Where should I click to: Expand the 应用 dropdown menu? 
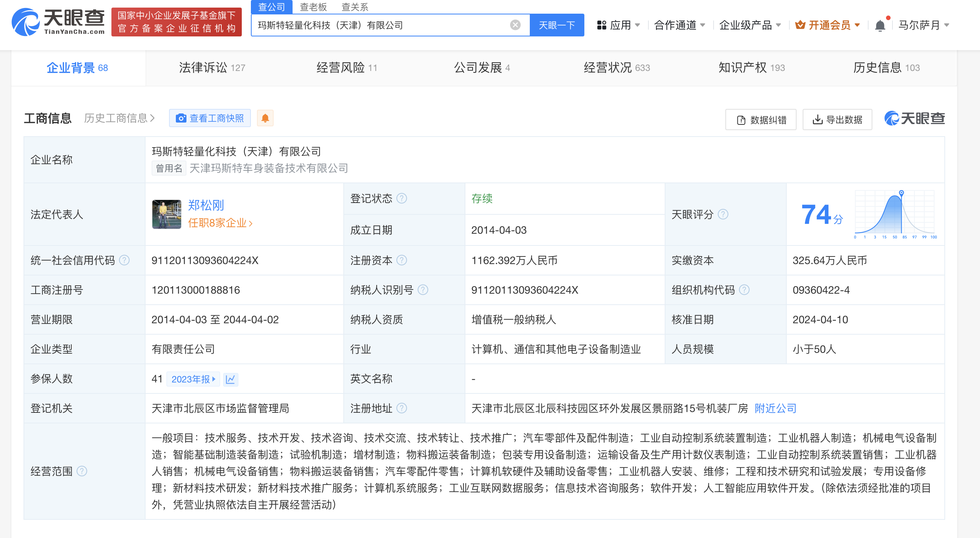point(619,25)
